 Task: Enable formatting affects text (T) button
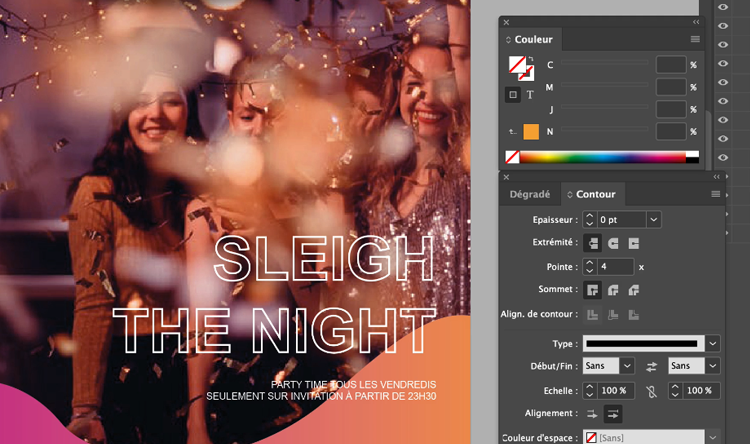[530, 95]
